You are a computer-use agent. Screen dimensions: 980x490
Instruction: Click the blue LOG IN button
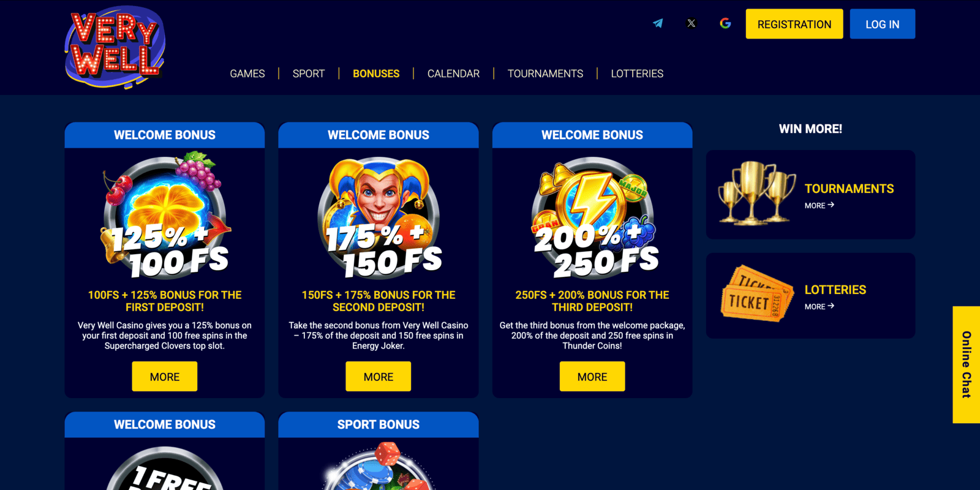coord(883,24)
